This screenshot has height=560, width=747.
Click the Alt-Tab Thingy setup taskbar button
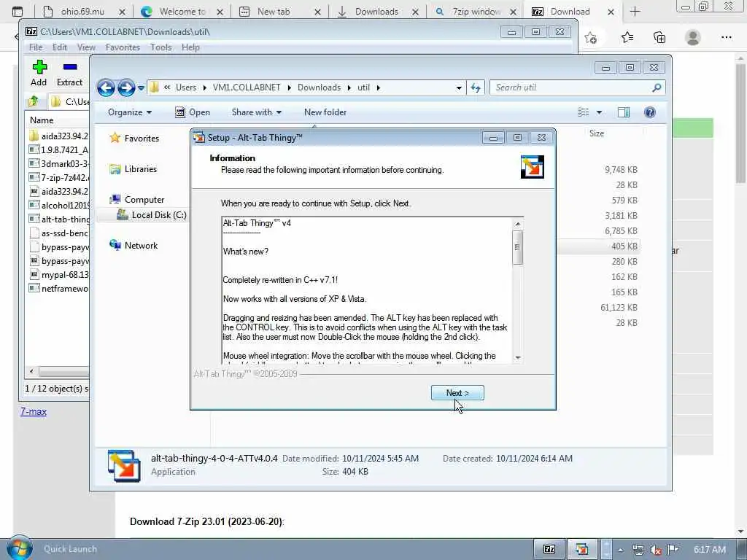tap(581, 550)
